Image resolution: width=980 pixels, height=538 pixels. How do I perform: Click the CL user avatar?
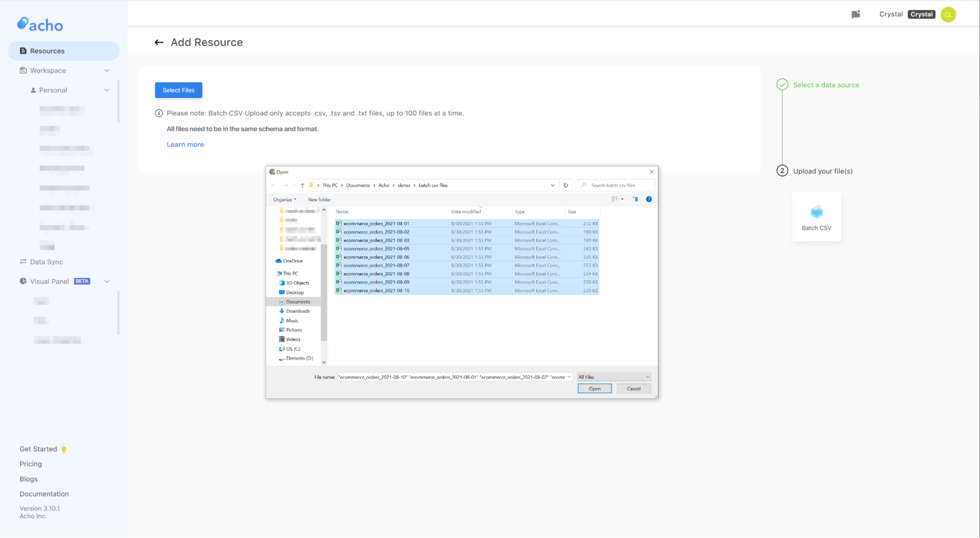(x=948, y=14)
